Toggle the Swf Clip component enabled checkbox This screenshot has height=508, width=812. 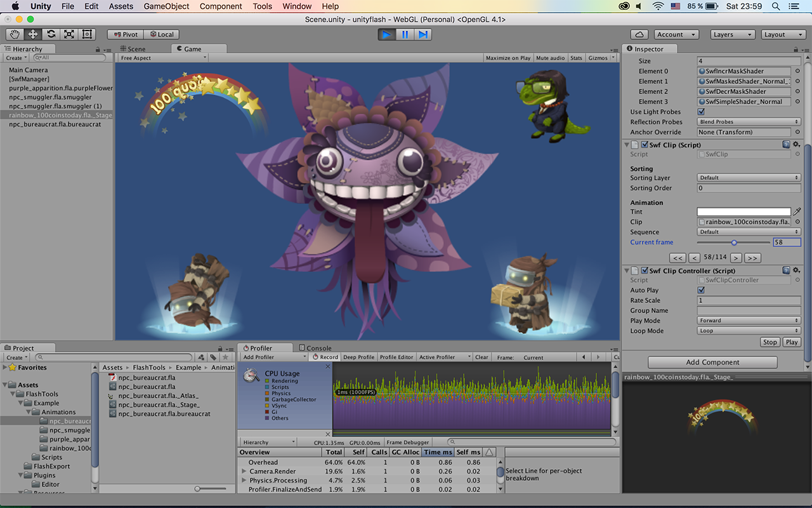[645, 145]
